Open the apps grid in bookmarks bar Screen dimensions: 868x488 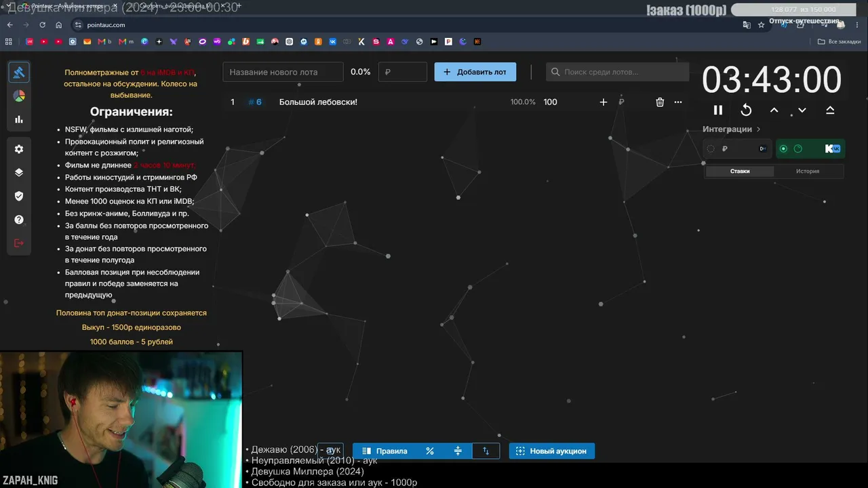(x=9, y=41)
